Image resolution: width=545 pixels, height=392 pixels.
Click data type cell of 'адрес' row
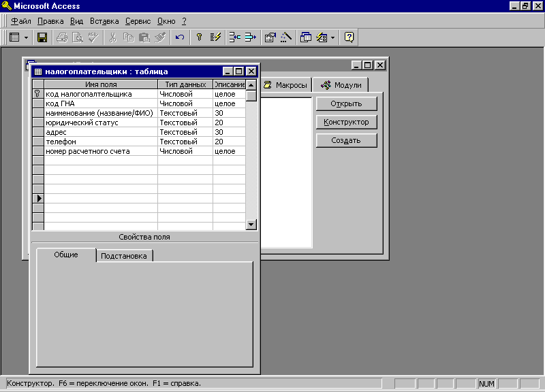185,132
